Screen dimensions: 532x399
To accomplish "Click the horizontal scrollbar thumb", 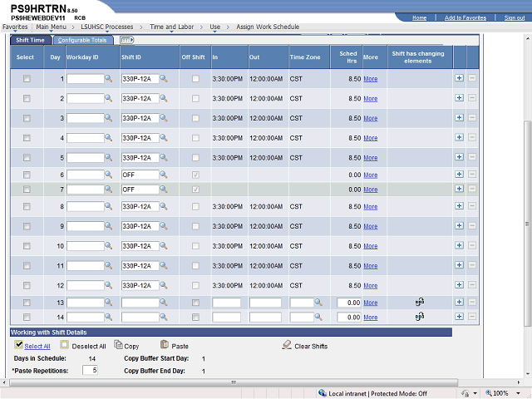I will tap(234, 382).
